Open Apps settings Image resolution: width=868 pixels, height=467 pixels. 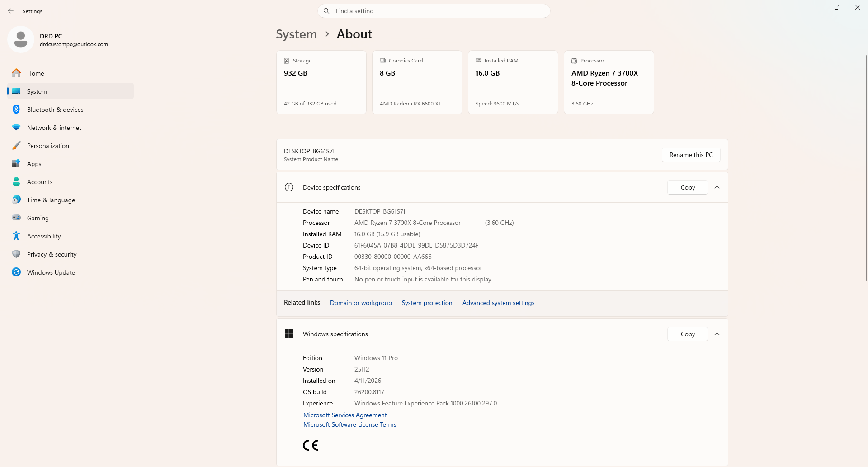(x=71, y=163)
